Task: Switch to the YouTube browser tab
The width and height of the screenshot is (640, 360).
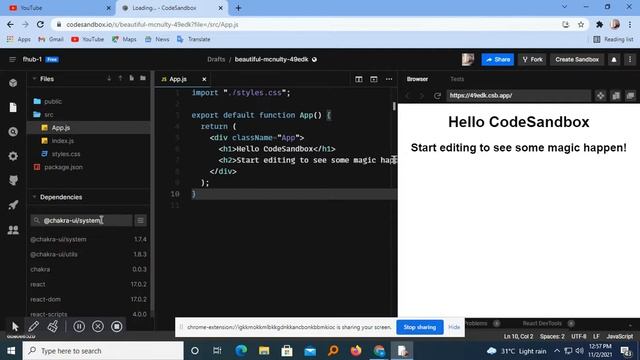Action: click(59, 8)
